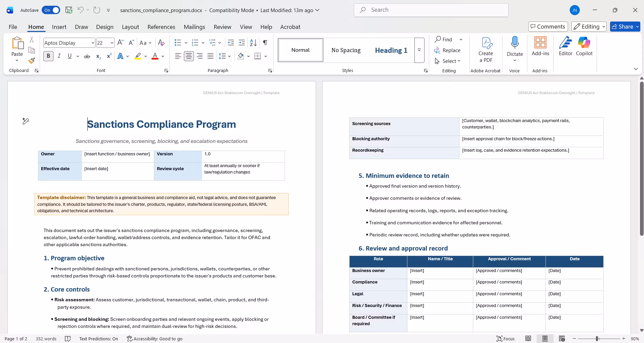
Task: Launch the Editor proofing pane
Action: pyautogui.click(x=566, y=46)
